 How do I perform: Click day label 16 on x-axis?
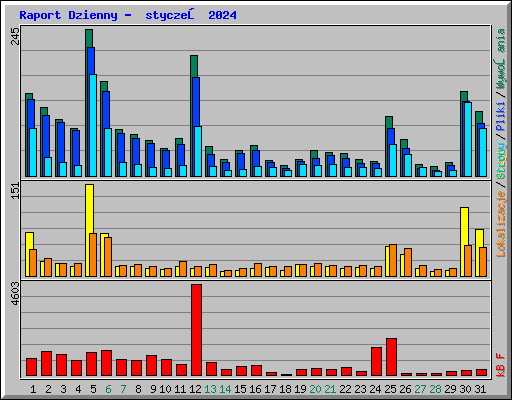255,389
